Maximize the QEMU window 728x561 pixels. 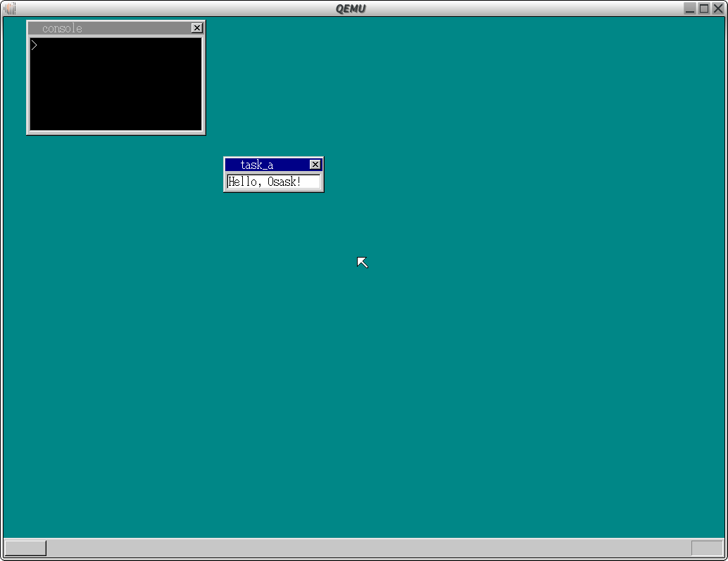click(704, 8)
